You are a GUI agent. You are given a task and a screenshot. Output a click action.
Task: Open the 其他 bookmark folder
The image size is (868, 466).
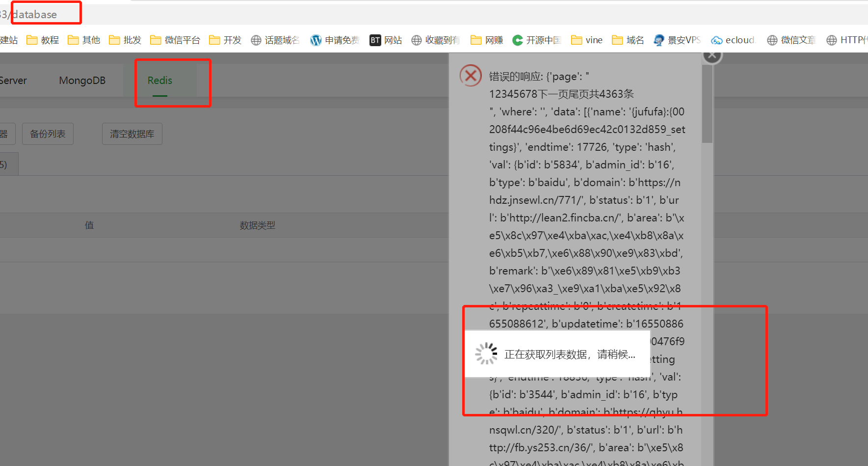pyautogui.click(x=84, y=40)
